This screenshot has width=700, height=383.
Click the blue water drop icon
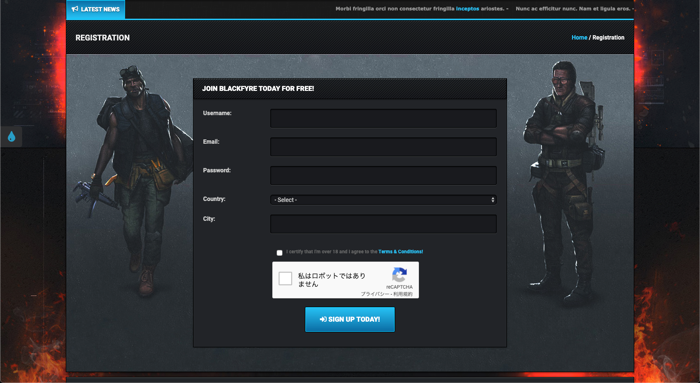12,137
